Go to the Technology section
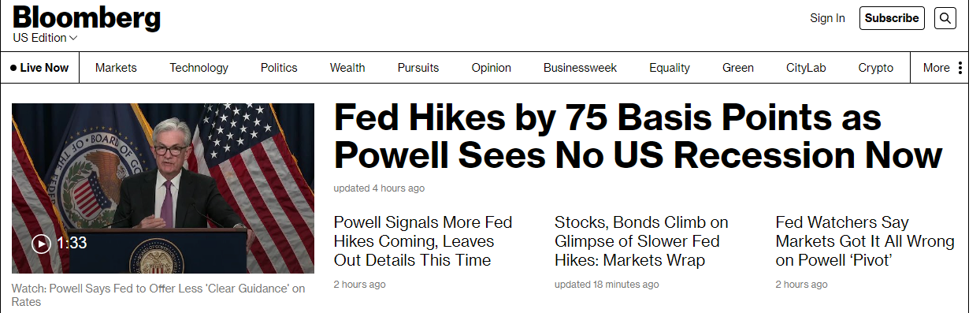The height and width of the screenshot is (313, 980). (199, 68)
